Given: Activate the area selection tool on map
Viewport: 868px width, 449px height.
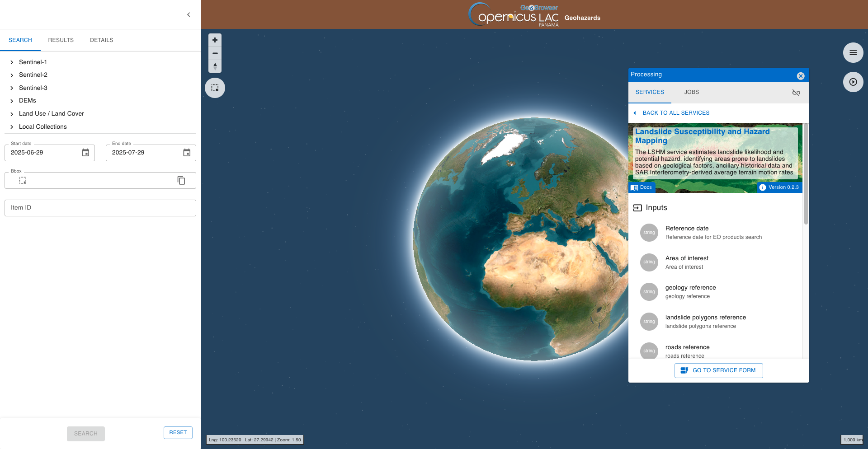Looking at the screenshot, I should pos(215,88).
